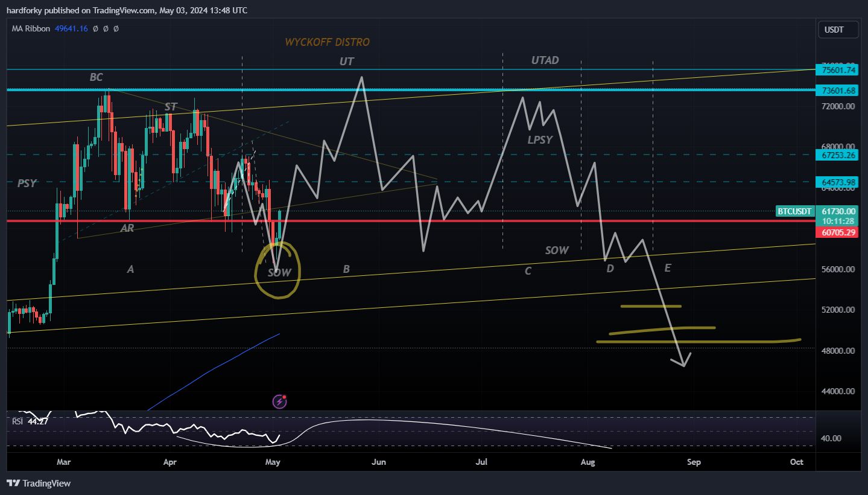The image size is (868, 495).
Task: Select the phase letter E annotation
Action: point(668,268)
